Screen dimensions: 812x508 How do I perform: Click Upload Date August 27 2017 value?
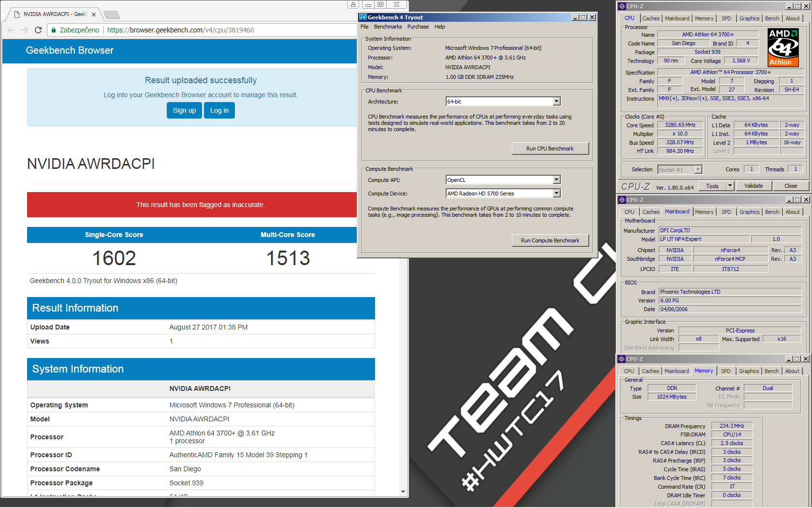click(208, 327)
